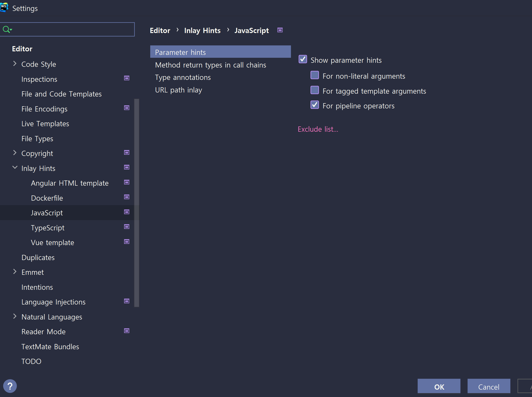The image size is (532, 397).
Task: Uncheck For pipeline operators option
Action: (314, 105)
